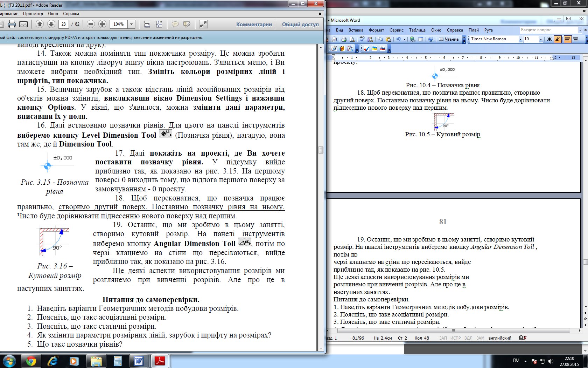The height and width of the screenshot is (368, 588).
Task: Print the PDF in Adobe Reader
Action: click(12, 24)
